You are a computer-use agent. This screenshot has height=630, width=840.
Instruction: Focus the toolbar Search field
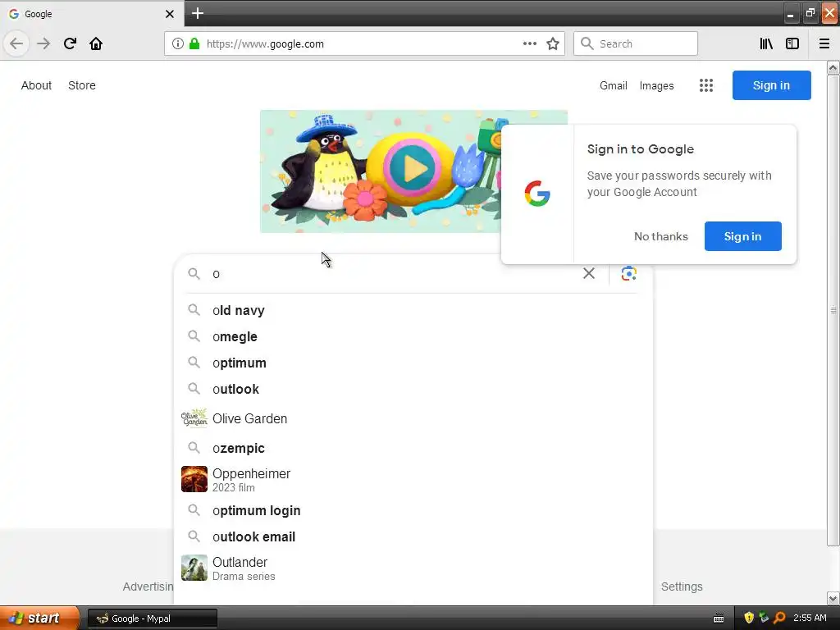(x=636, y=43)
